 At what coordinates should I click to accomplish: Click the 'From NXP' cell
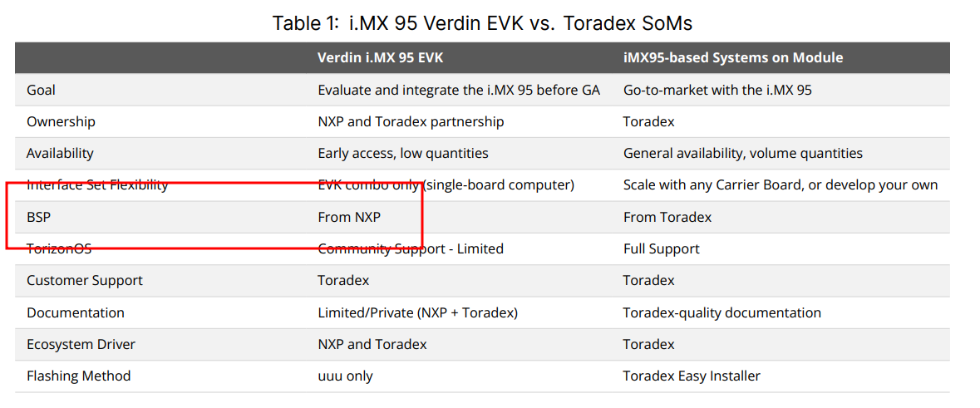coord(349,217)
